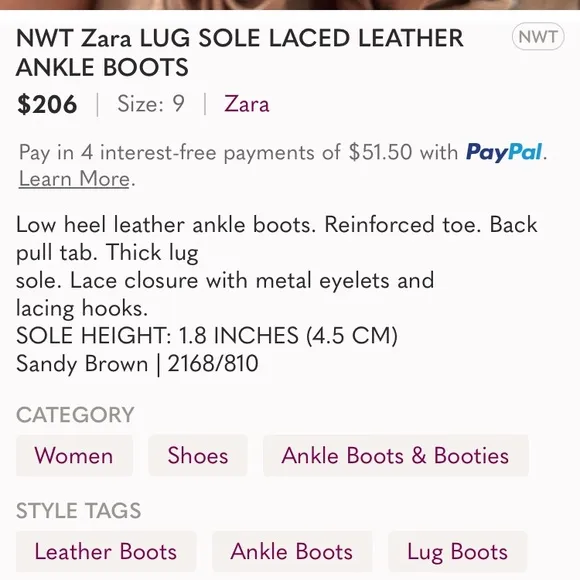Select the Shoes category chip
580x580 pixels.
click(x=198, y=455)
